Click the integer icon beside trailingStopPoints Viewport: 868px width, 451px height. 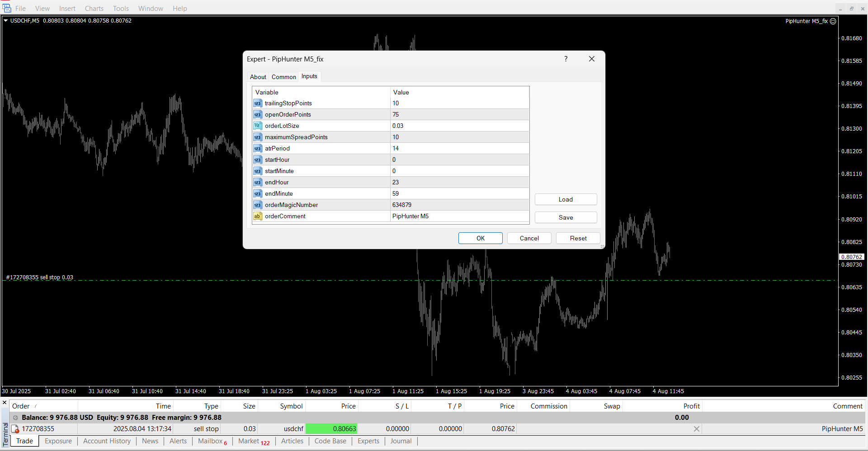pyautogui.click(x=257, y=103)
